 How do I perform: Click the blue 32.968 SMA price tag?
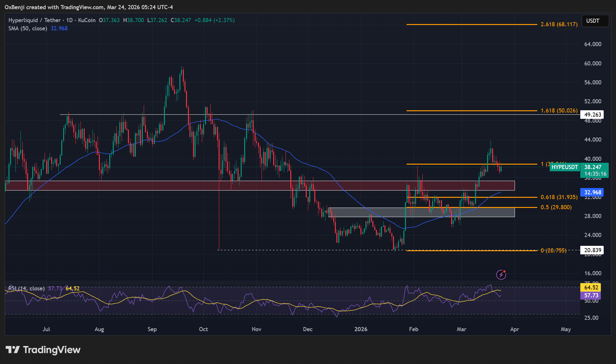592,192
